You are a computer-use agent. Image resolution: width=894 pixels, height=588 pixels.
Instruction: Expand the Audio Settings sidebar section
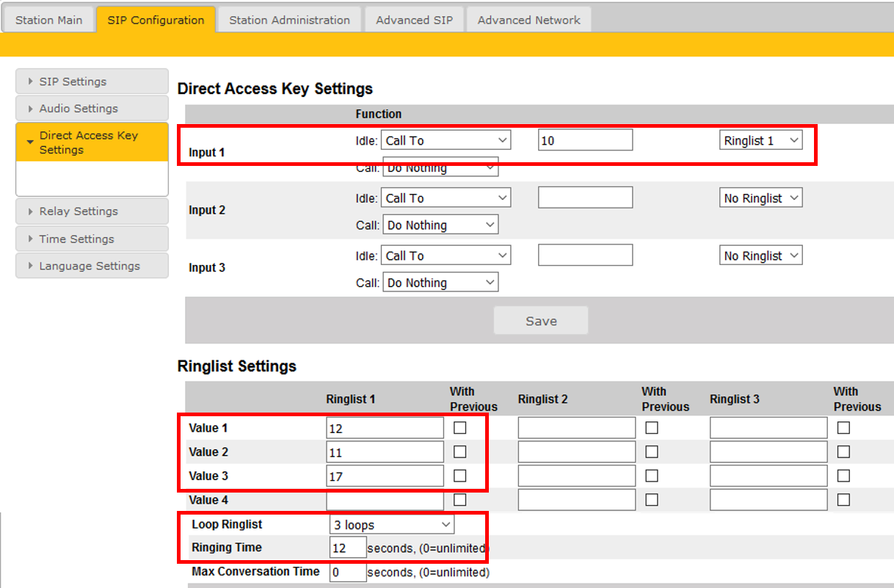92,109
